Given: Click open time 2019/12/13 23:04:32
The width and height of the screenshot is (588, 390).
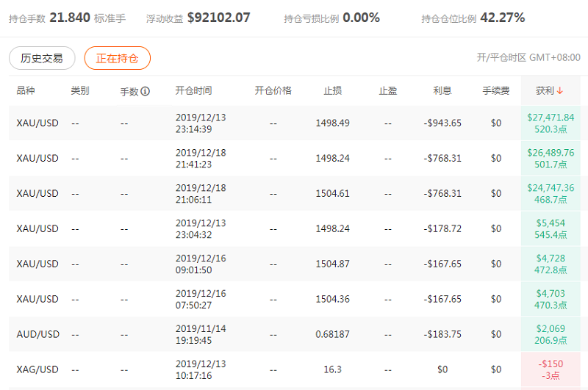Looking at the screenshot, I should pos(201,229).
